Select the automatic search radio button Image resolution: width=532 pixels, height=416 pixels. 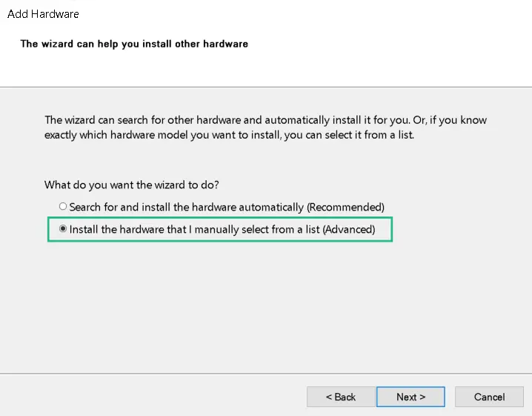click(63, 207)
